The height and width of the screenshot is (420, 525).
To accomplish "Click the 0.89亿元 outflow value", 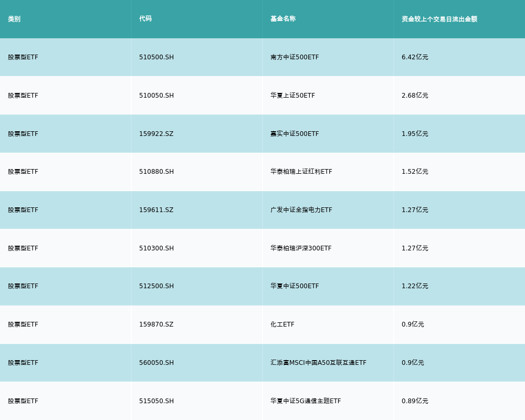I will pos(415,401).
